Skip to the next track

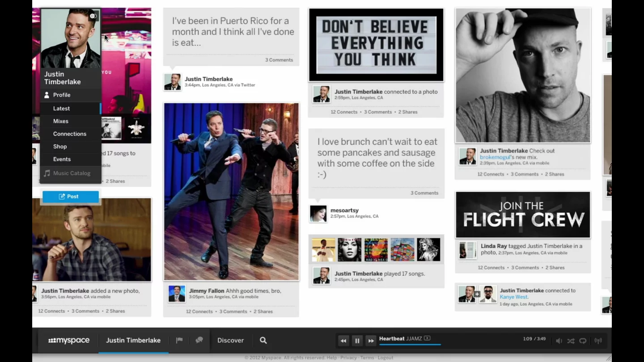click(371, 341)
